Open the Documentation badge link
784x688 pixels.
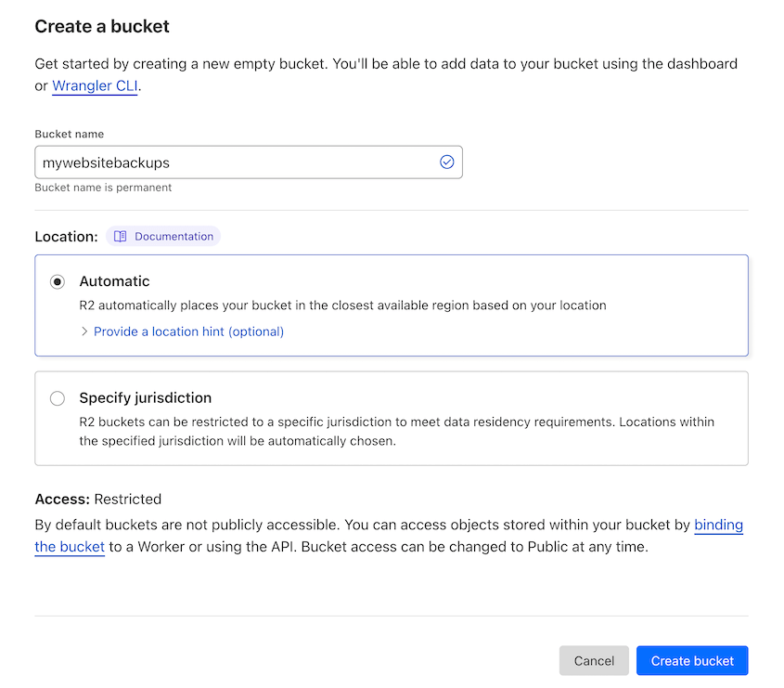[163, 236]
